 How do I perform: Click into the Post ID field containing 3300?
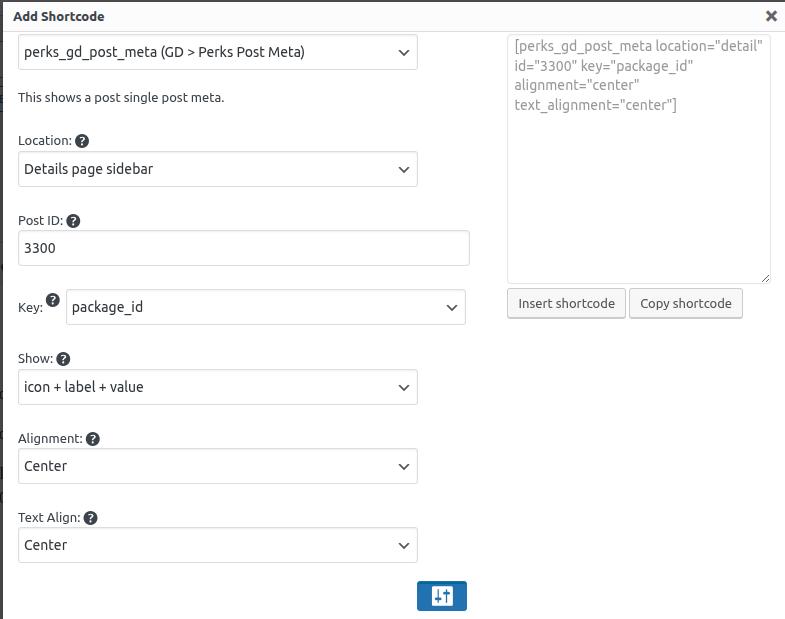point(244,248)
